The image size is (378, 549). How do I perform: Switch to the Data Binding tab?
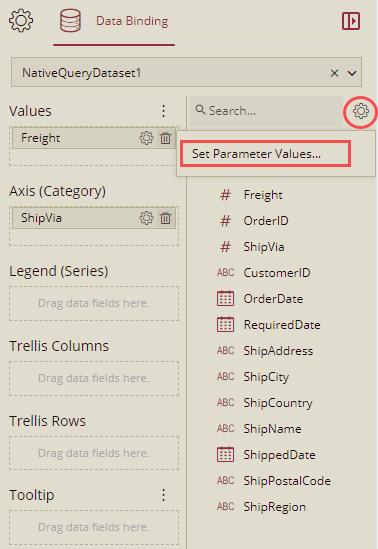(132, 21)
